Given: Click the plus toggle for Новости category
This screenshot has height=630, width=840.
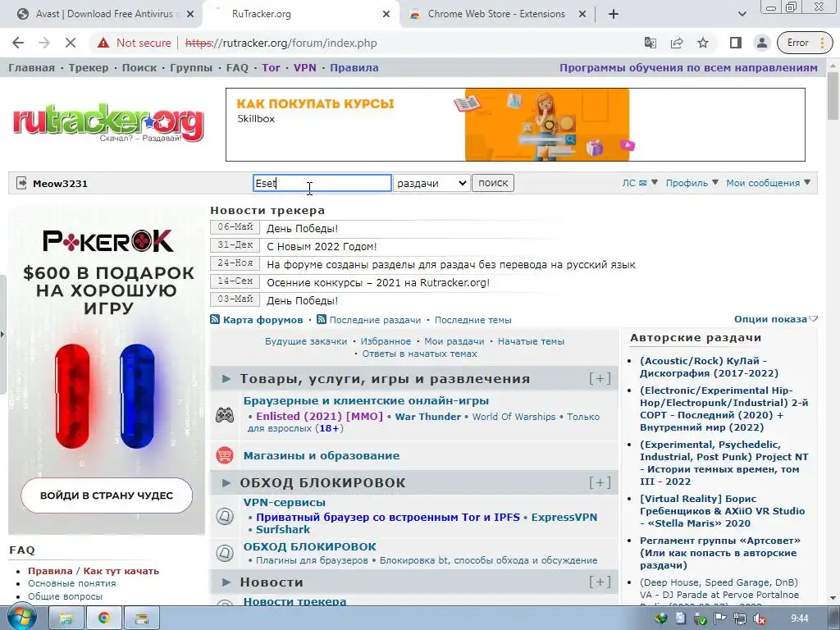Looking at the screenshot, I should (600, 582).
